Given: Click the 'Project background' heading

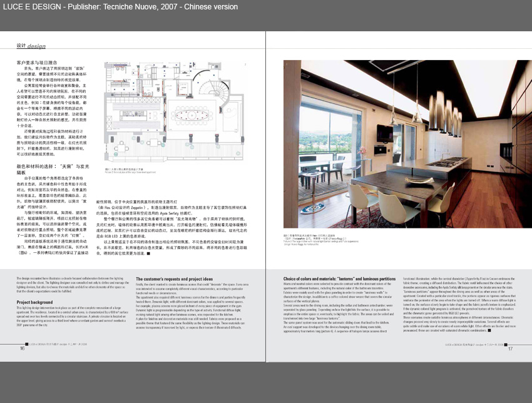Looking at the screenshot, I should click(34, 302).
